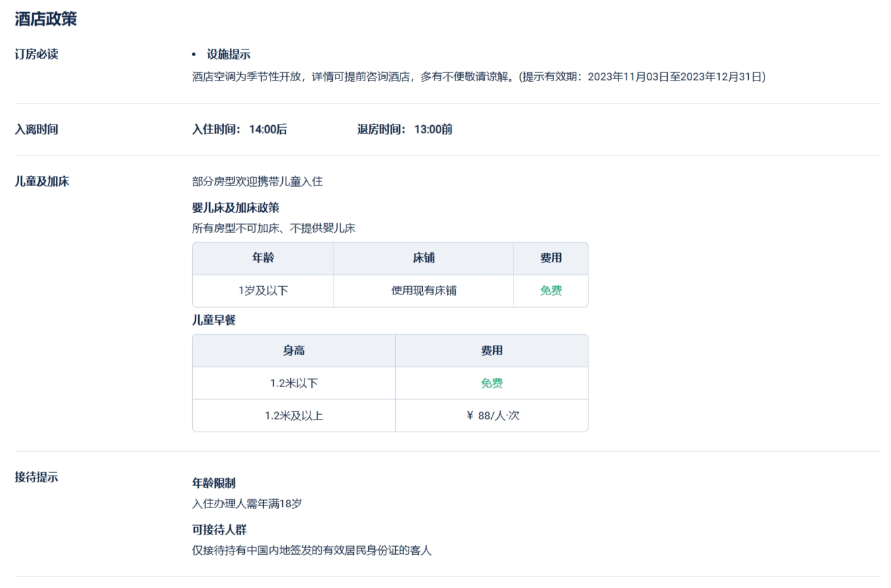Click the 设施提示 bullet heading

tap(228, 54)
